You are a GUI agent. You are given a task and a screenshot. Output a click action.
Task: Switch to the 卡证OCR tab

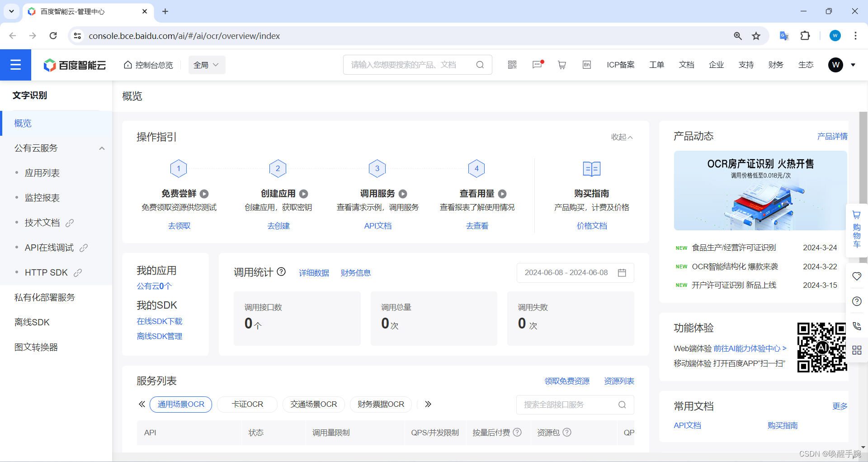[x=247, y=404]
